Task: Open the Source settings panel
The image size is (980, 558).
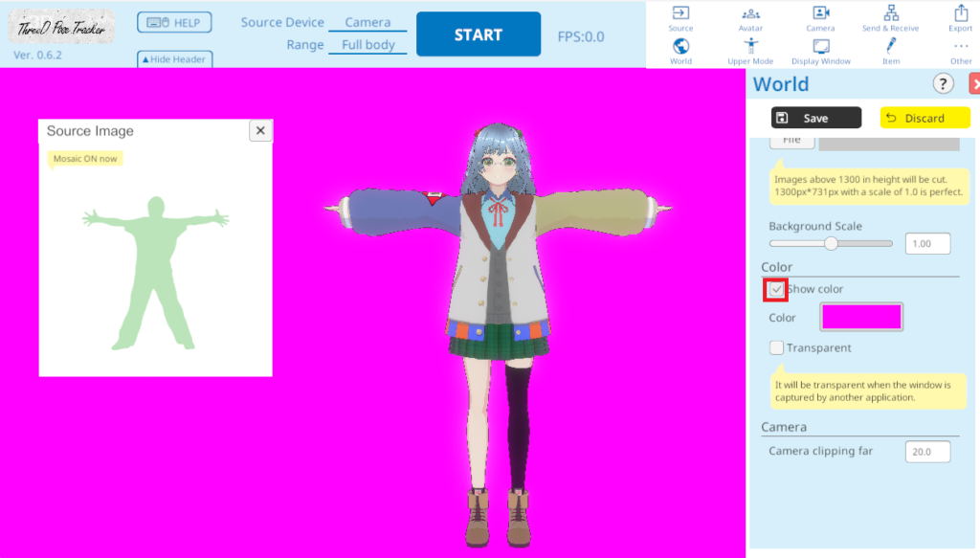Action: point(680,19)
